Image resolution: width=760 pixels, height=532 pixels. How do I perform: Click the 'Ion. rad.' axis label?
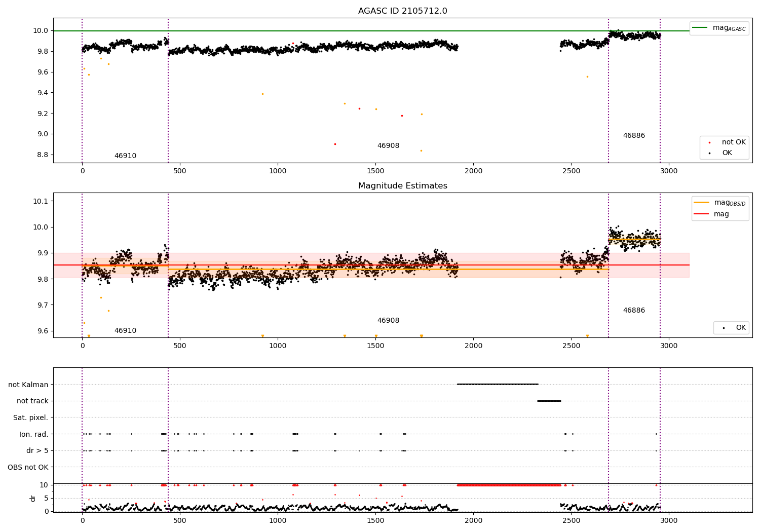coord(34,434)
